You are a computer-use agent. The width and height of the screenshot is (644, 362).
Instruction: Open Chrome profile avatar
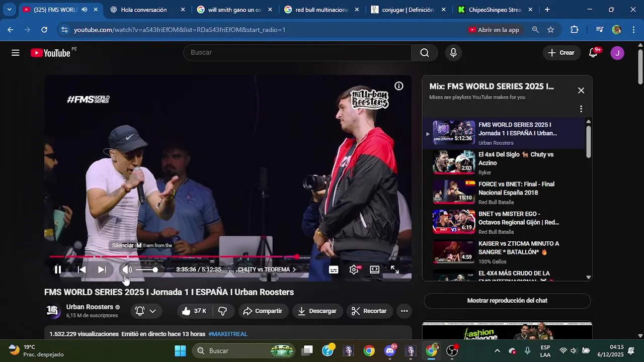pyautogui.click(x=616, y=30)
